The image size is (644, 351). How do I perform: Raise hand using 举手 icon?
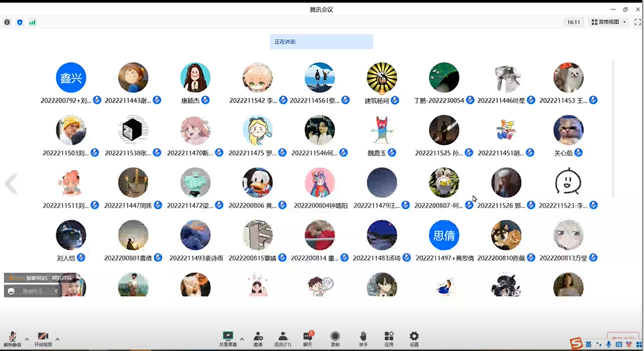pyautogui.click(x=362, y=338)
